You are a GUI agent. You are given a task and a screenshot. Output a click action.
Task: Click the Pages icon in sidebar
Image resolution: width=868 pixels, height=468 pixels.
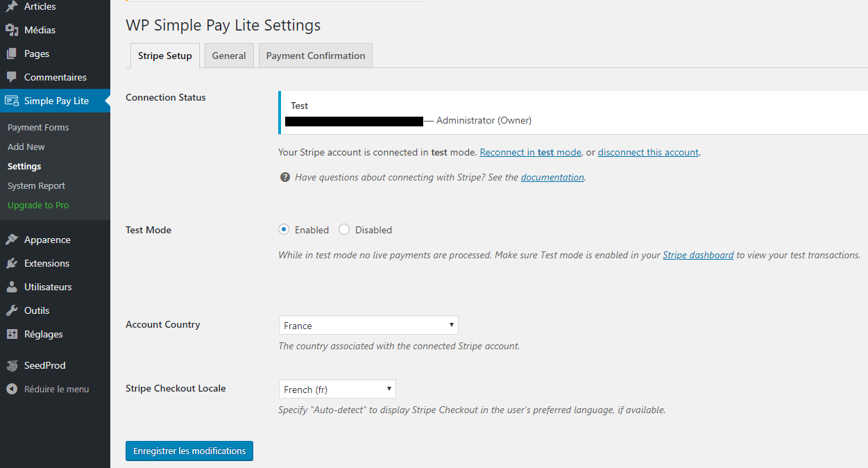tap(12, 53)
